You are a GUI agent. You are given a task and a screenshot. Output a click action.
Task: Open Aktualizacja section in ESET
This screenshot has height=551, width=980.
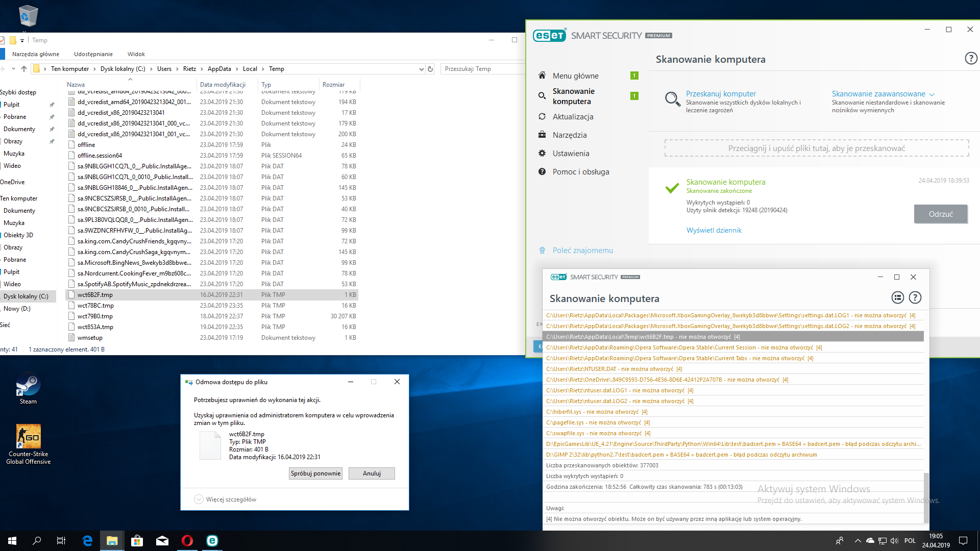point(573,116)
